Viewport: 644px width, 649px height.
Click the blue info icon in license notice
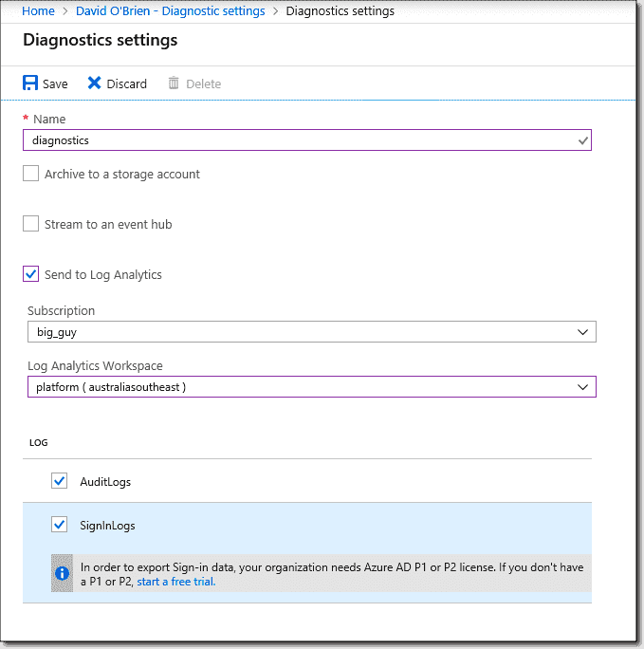[62, 574]
